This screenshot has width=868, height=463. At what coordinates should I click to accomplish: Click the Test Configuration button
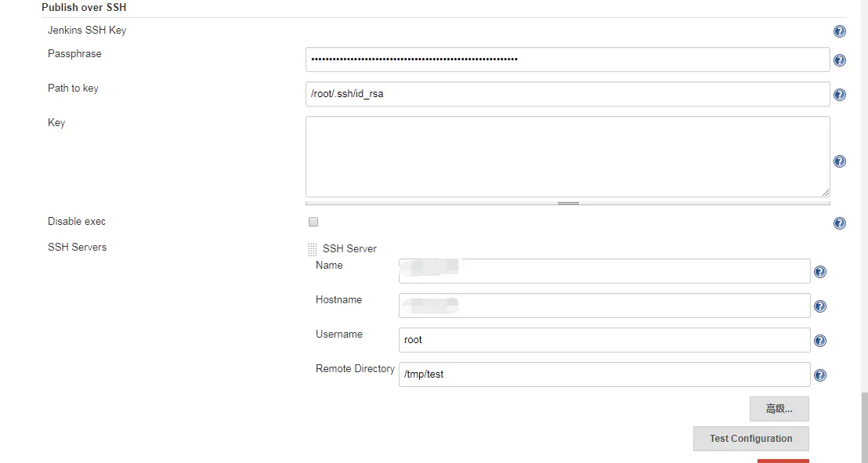pos(750,439)
